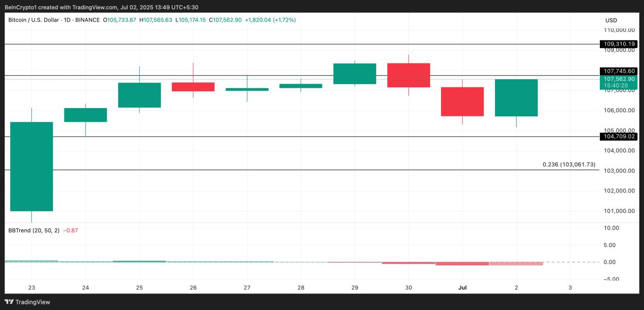Click the light red BBTrend bar for July 2

pyautogui.click(x=516, y=264)
